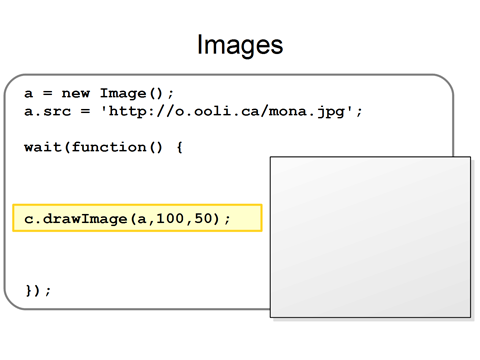Click the "100" argument in drawImage

point(170,219)
